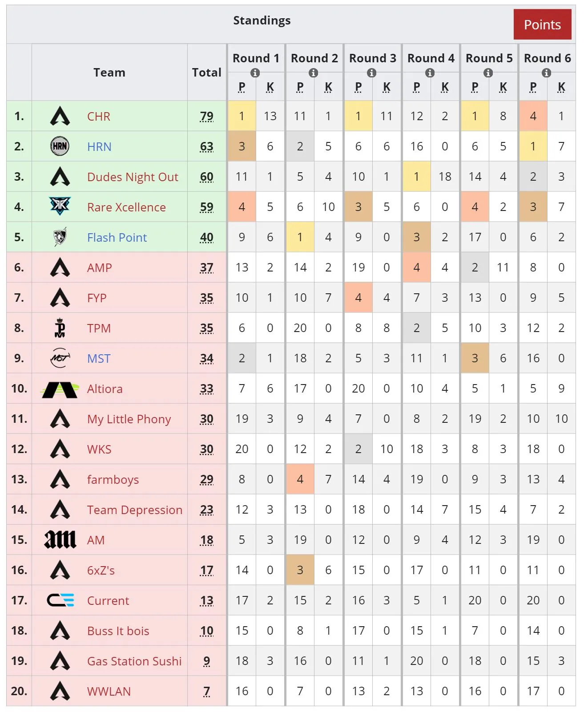This screenshot has height=713, width=588.
Task: Click CHR's total score of 79
Action: point(206,116)
